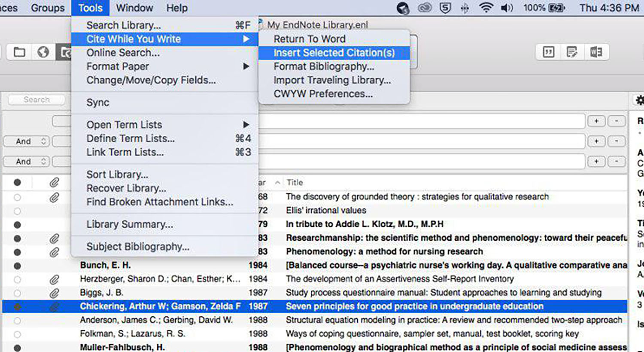The width and height of the screenshot is (644, 352).
Task: Click plus button on first search row
Action: (x=596, y=121)
